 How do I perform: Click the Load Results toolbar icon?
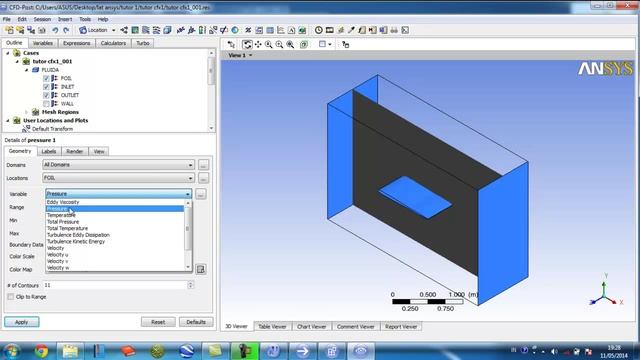click(x=9, y=30)
